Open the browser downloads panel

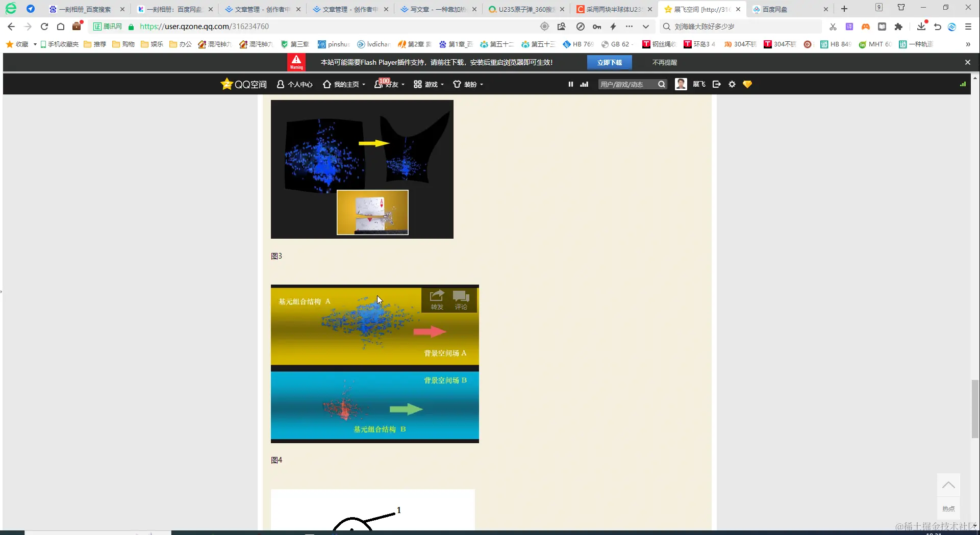tap(921, 26)
